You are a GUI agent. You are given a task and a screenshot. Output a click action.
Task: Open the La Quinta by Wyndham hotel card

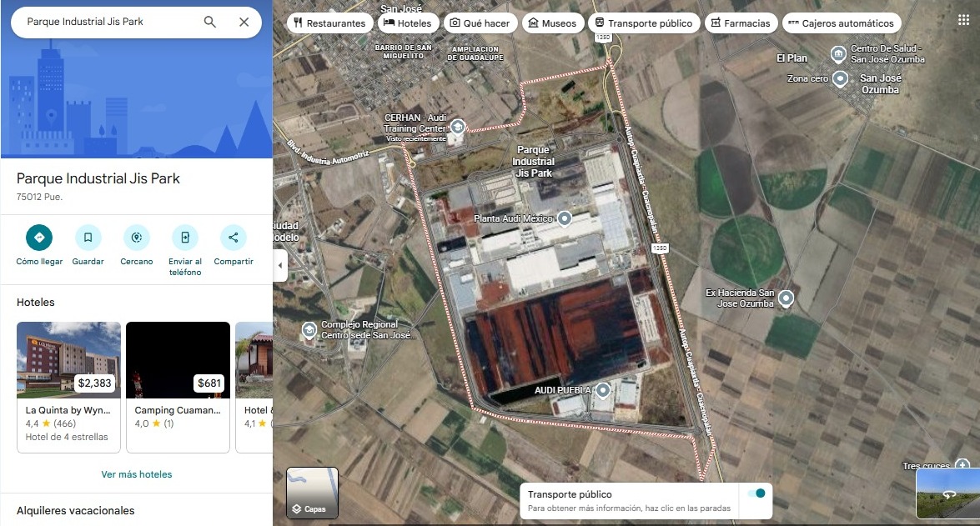68,388
